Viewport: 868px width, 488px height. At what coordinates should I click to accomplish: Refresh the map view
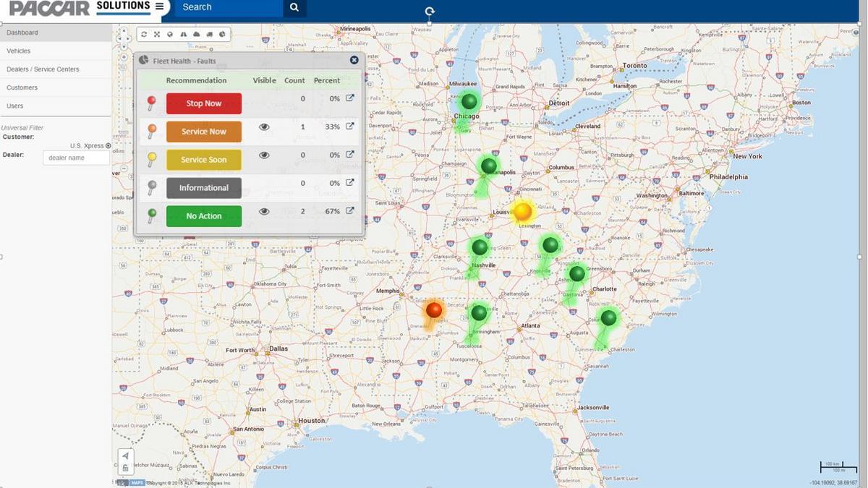tap(143, 33)
